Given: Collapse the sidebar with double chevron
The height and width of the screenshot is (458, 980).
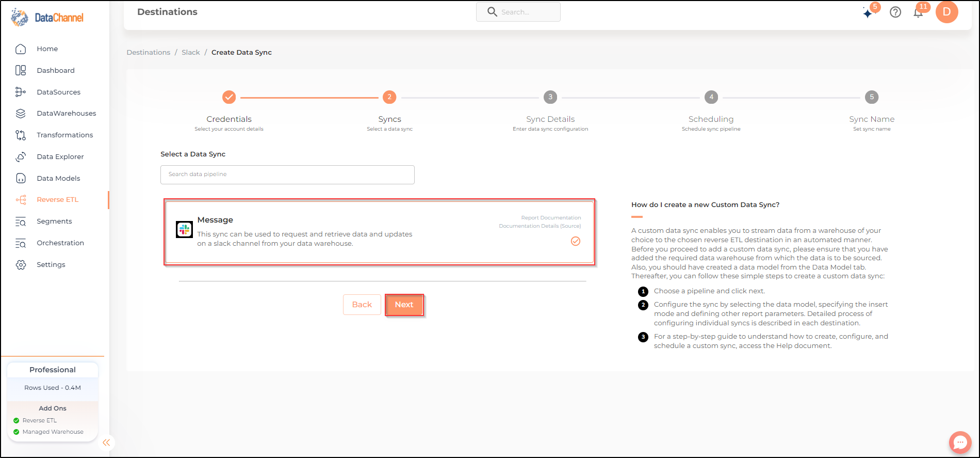Looking at the screenshot, I should coord(106,443).
